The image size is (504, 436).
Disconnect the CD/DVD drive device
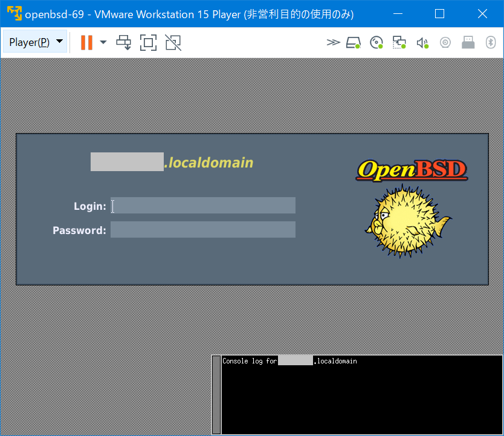pyautogui.click(x=376, y=42)
